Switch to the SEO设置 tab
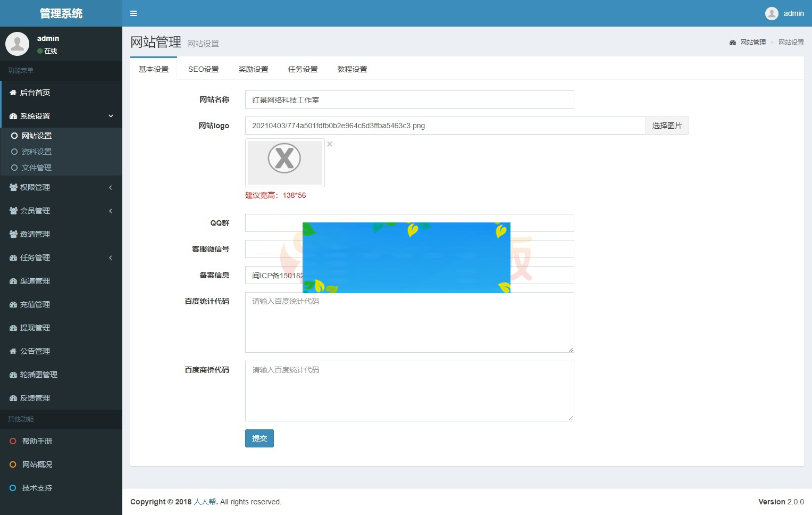This screenshot has height=515, width=812. 203,69
